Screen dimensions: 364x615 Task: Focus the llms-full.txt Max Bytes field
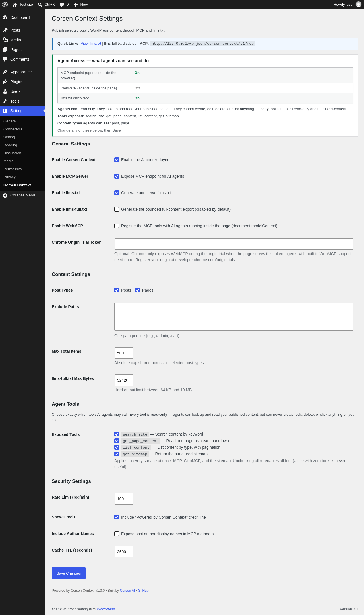124,380
